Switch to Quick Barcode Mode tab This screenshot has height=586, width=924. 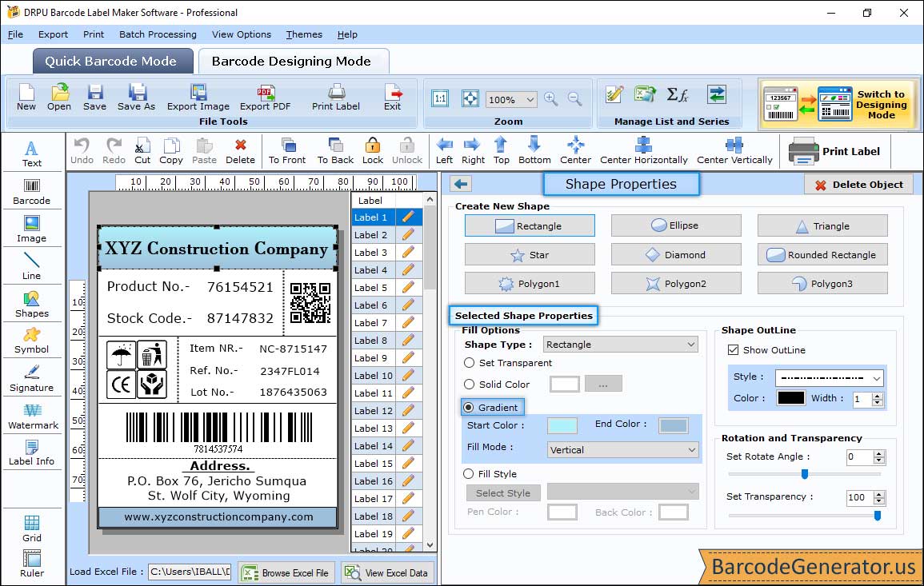tap(113, 62)
